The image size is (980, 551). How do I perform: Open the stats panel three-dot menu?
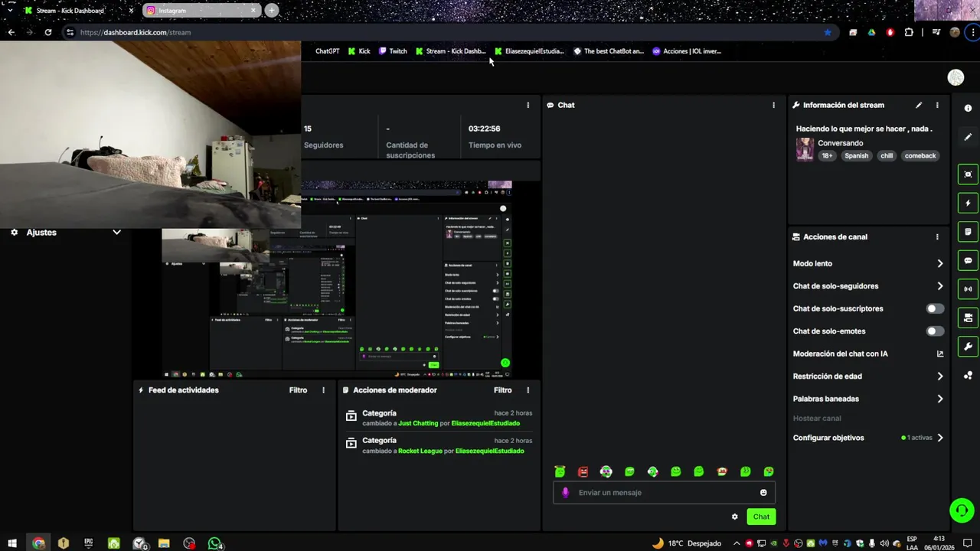[528, 105]
